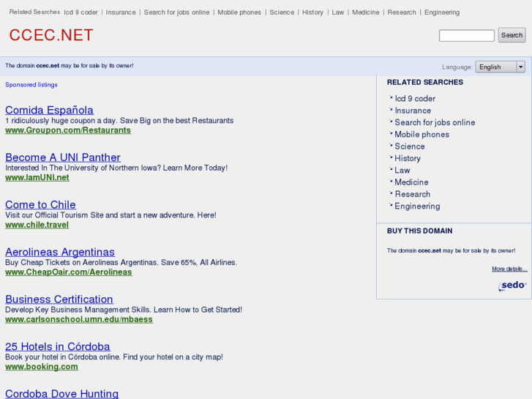Open the Become A UNI Panther ad
The height and width of the screenshot is (399, 532).
[63, 157]
